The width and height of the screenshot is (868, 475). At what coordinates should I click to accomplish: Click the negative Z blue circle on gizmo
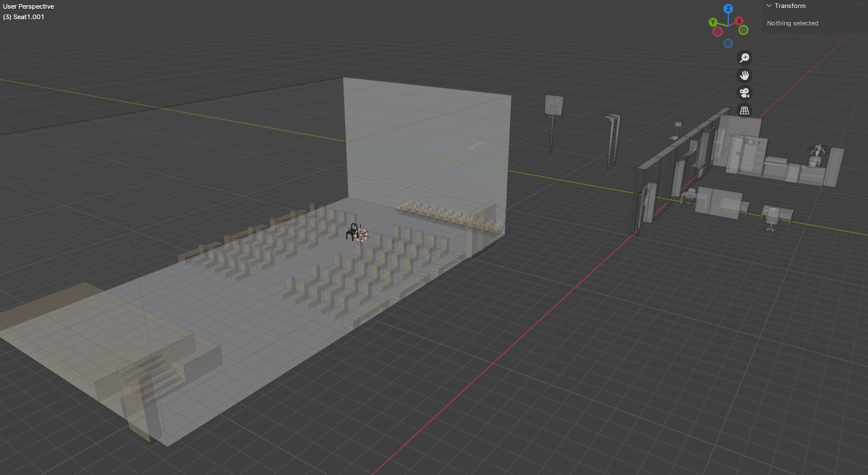(728, 43)
